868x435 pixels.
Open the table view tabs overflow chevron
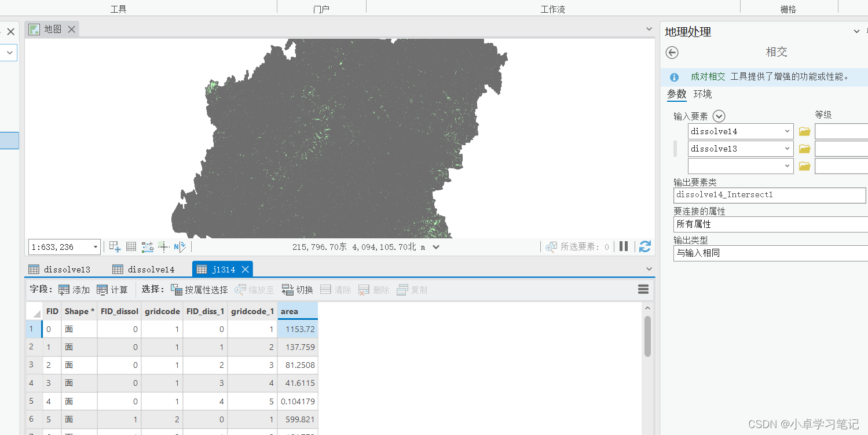(x=649, y=269)
